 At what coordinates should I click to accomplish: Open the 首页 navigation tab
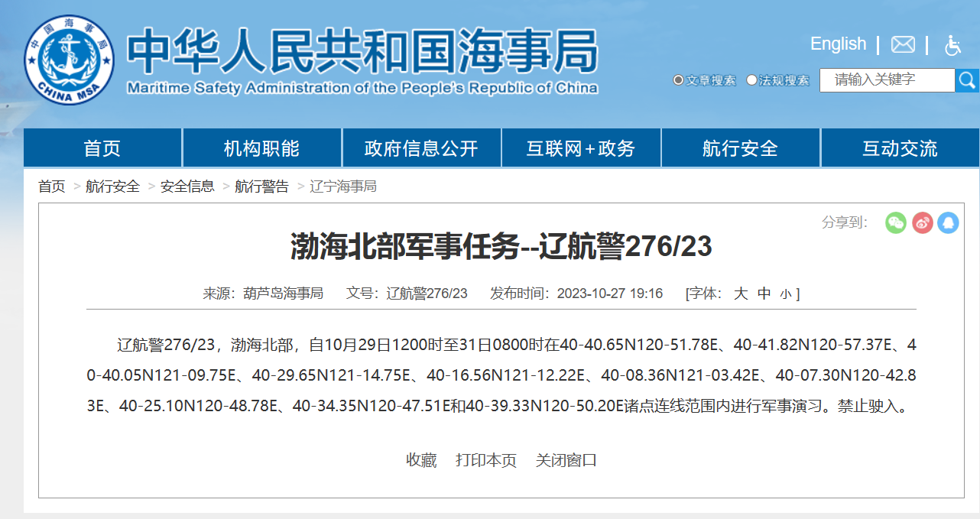(102, 148)
